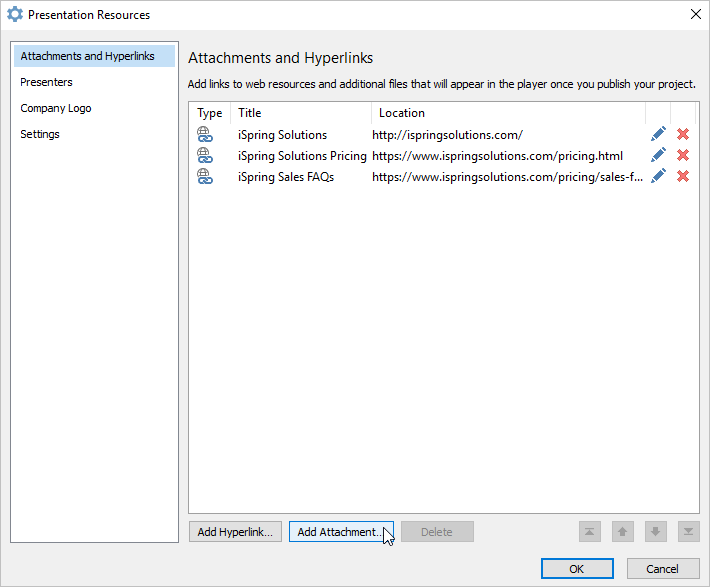Cancel the Presentation Resources dialog

663,569
